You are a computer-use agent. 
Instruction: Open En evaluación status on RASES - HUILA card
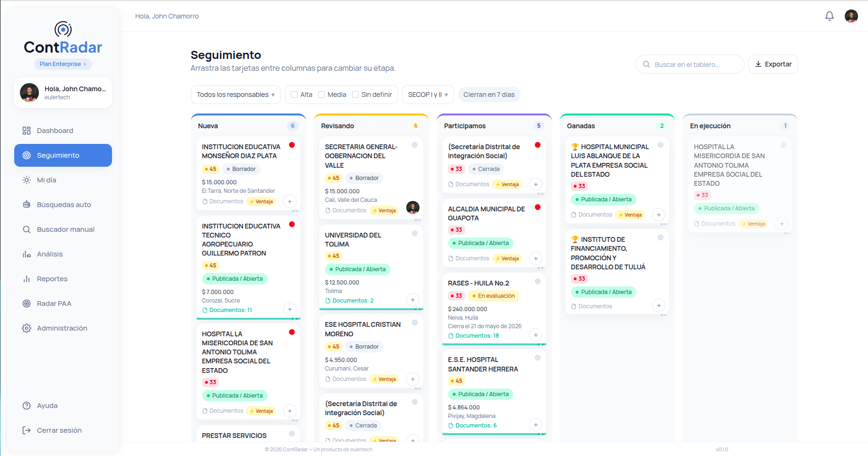(494, 296)
